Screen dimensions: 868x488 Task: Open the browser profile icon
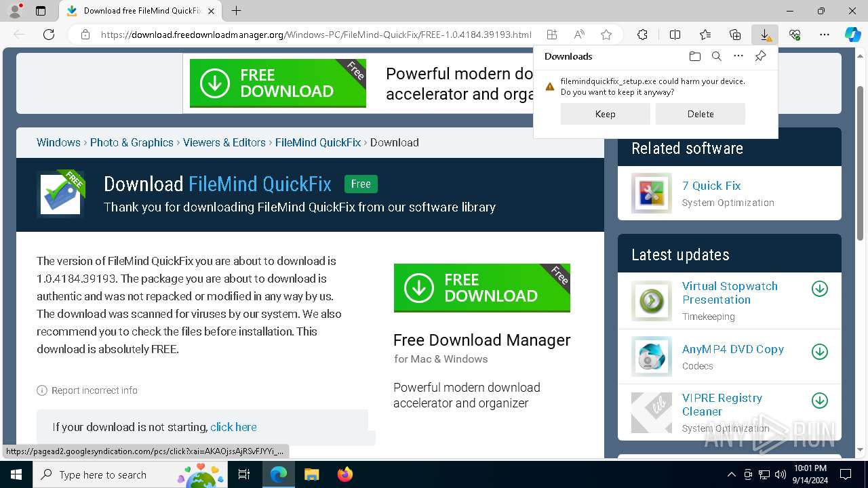[x=15, y=11]
